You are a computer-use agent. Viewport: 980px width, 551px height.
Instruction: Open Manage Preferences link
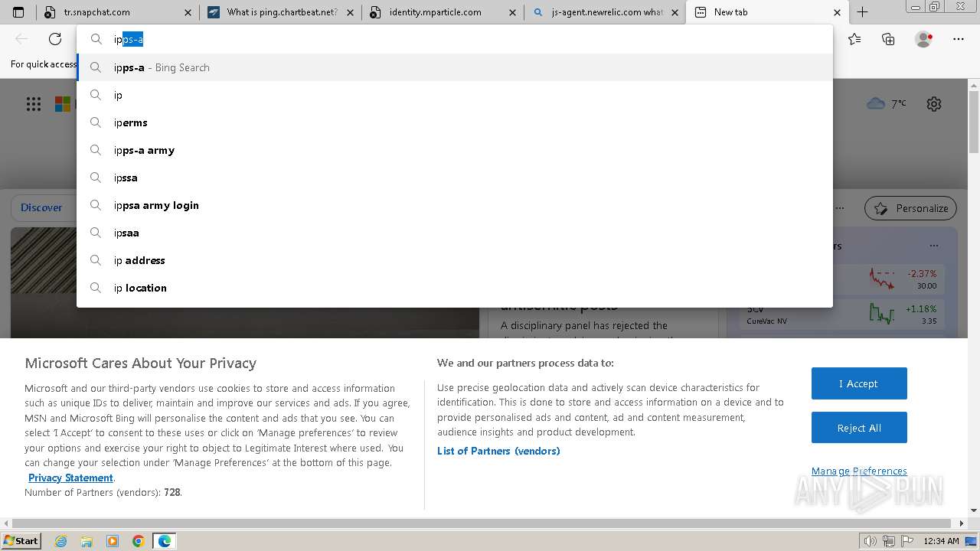(x=859, y=471)
